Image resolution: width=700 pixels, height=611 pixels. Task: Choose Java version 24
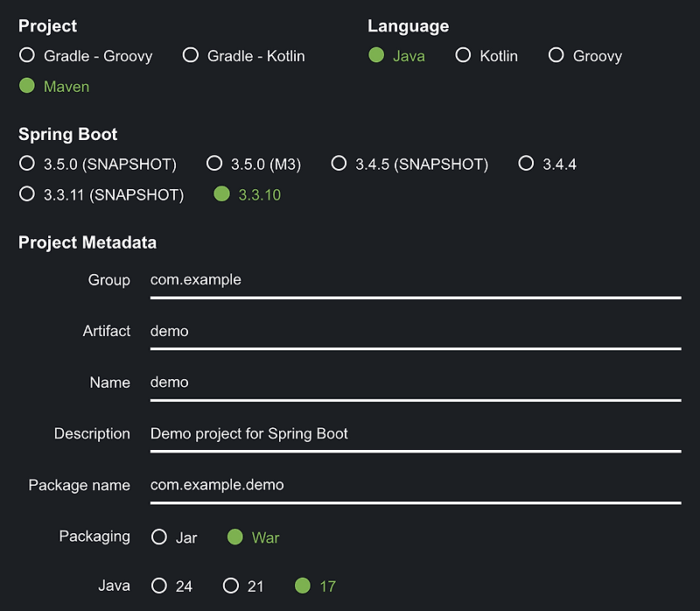point(158,586)
